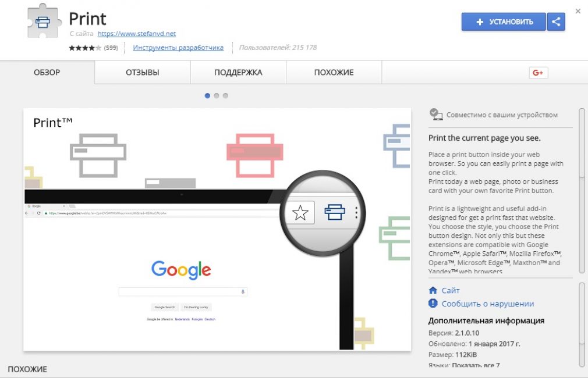Click the Размер: 112KiB text
Viewport: 588px width, 378px height.
pos(452,354)
